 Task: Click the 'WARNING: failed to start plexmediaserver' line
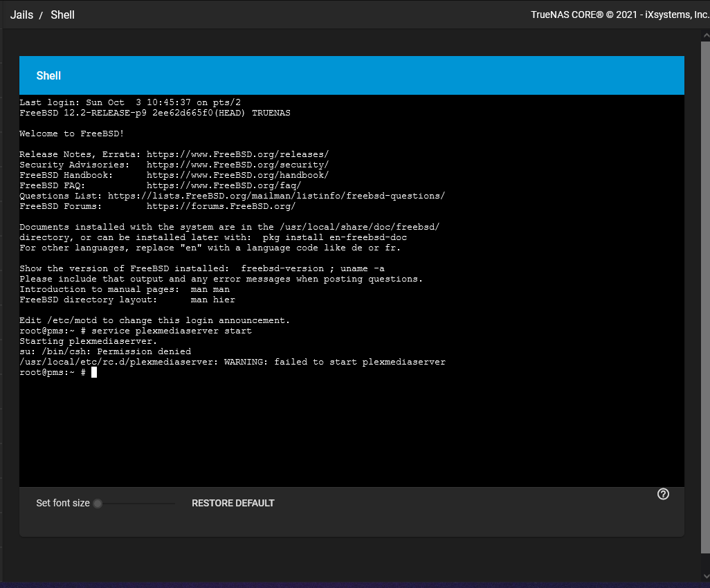(233, 362)
